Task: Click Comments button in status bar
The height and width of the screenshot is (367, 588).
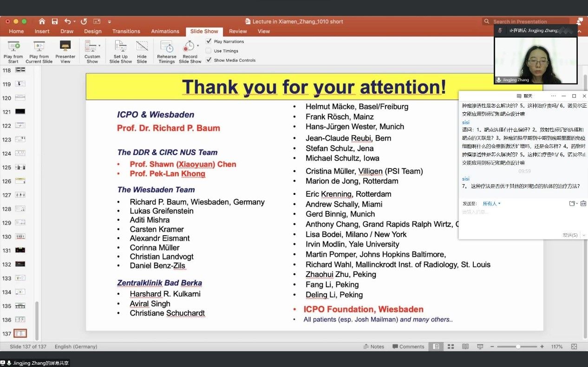Action: click(x=408, y=347)
